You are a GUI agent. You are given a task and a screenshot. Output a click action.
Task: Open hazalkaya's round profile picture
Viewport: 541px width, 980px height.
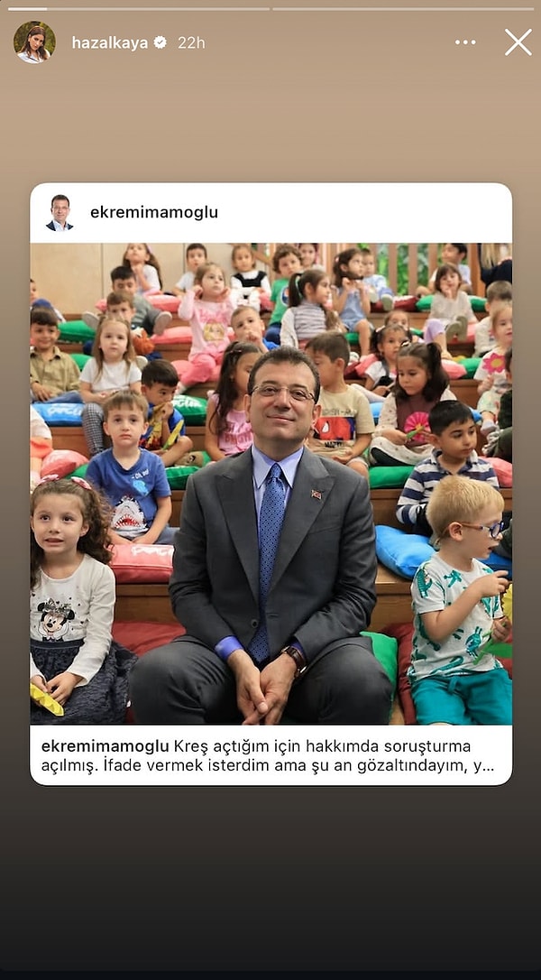coord(34,42)
